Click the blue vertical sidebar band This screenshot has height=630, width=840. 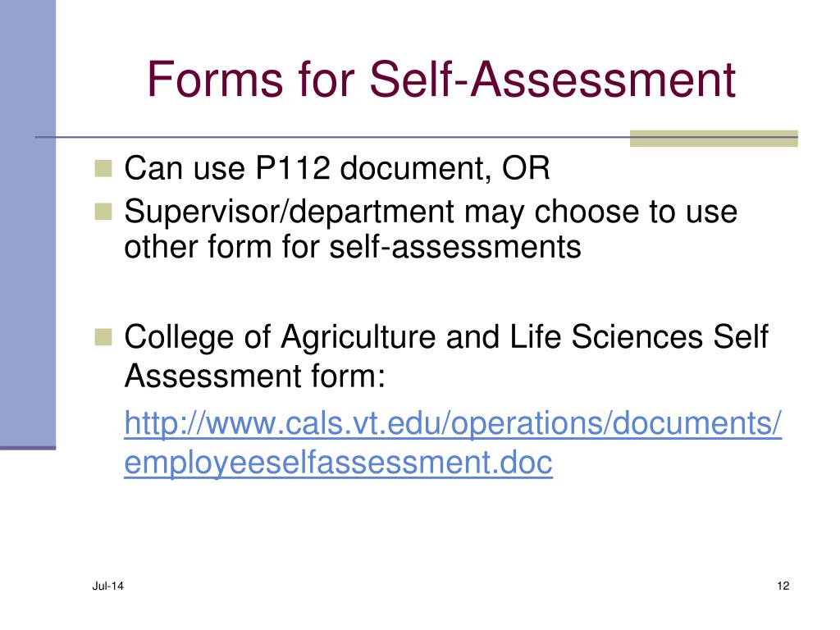pos(28,222)
